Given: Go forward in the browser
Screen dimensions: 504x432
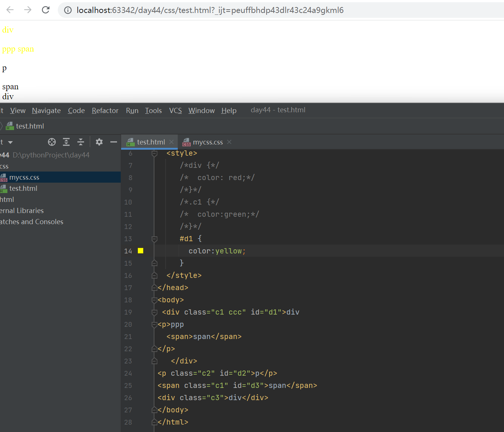Looking at the screenshot, I should click(28, 10).
